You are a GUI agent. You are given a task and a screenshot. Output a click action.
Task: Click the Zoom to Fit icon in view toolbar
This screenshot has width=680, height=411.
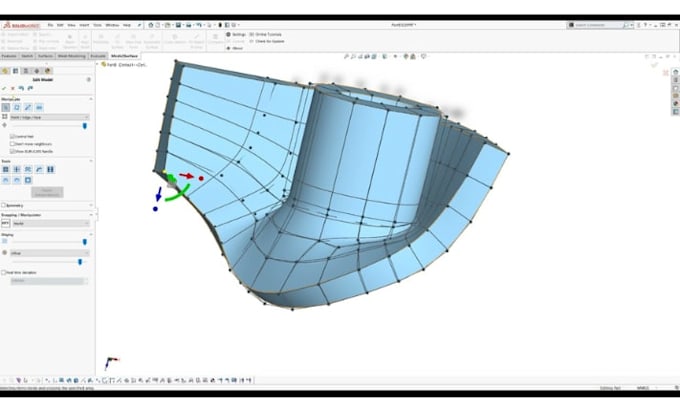pos(346,56)
